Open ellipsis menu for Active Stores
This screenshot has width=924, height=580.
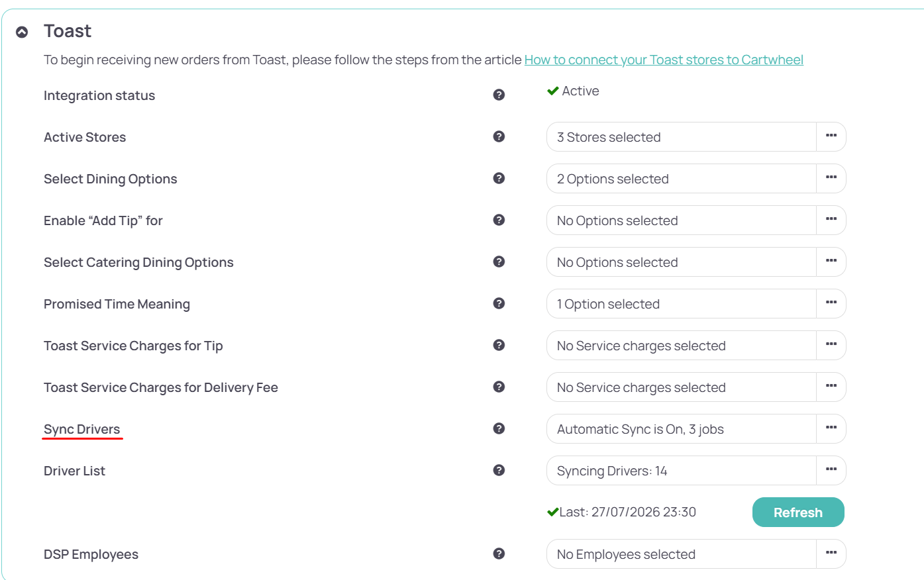pyautogui.click(x=831, y=136)
